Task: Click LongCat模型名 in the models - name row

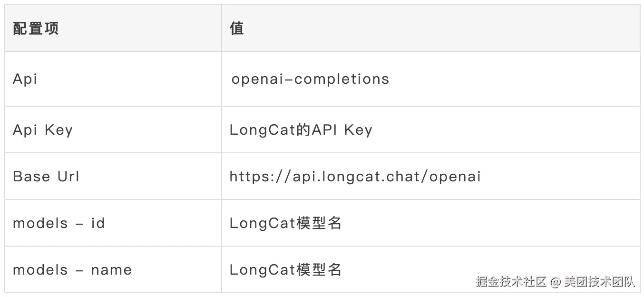Action: pos(285,270)
